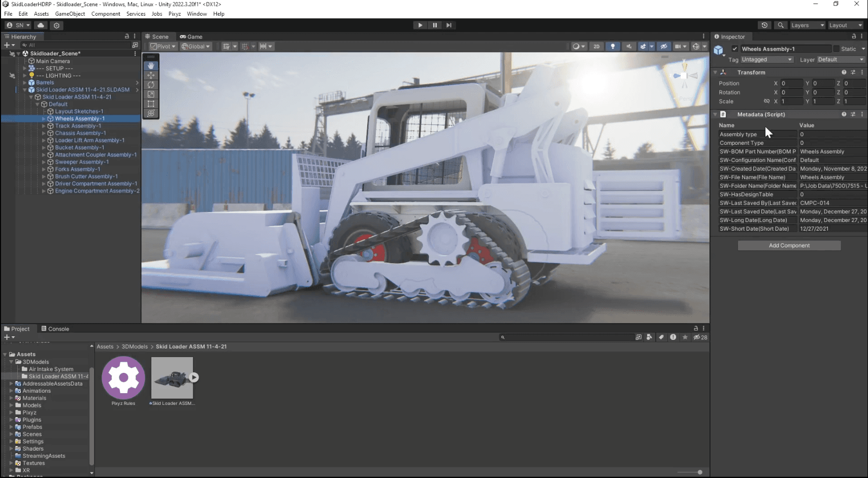
Task: Select the Move tool
Action: pyautogui.click(x=151, y=75)
